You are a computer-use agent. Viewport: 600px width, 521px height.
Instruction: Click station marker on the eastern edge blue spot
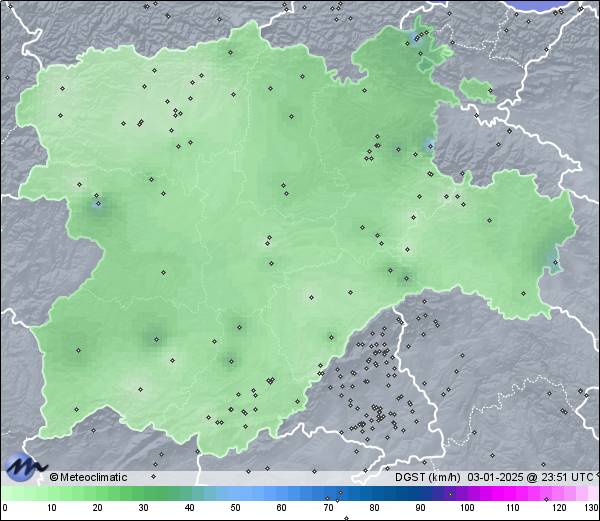click(x=556, y=262)
